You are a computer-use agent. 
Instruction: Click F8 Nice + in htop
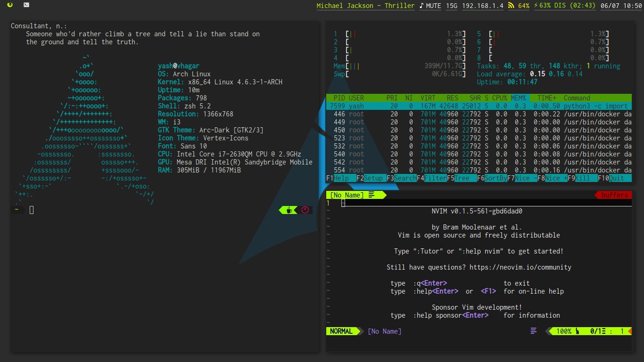click(x=553, y=178)
